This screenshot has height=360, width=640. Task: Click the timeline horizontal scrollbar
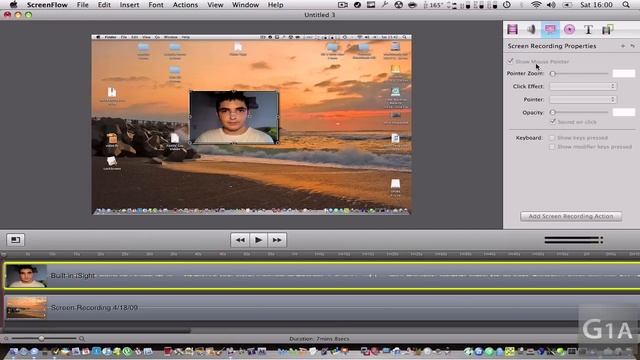97,331
